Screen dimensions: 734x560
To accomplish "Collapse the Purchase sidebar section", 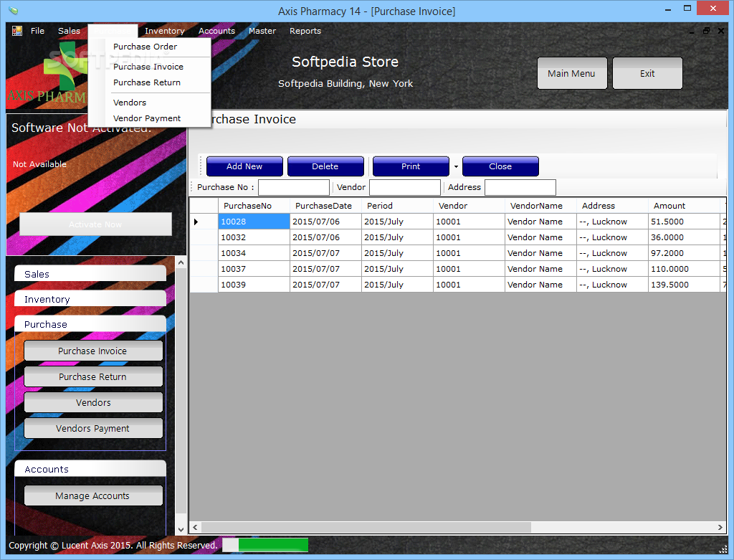I will 90,324.
